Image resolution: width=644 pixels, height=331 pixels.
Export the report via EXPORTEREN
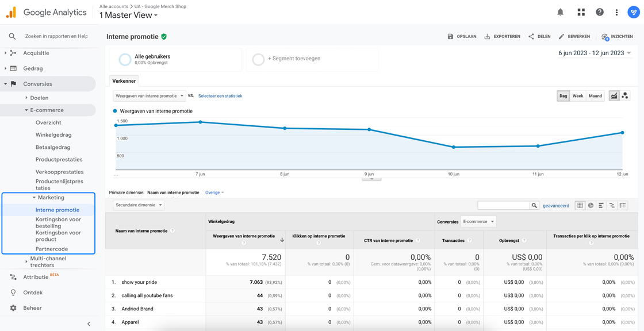[503, 37]
